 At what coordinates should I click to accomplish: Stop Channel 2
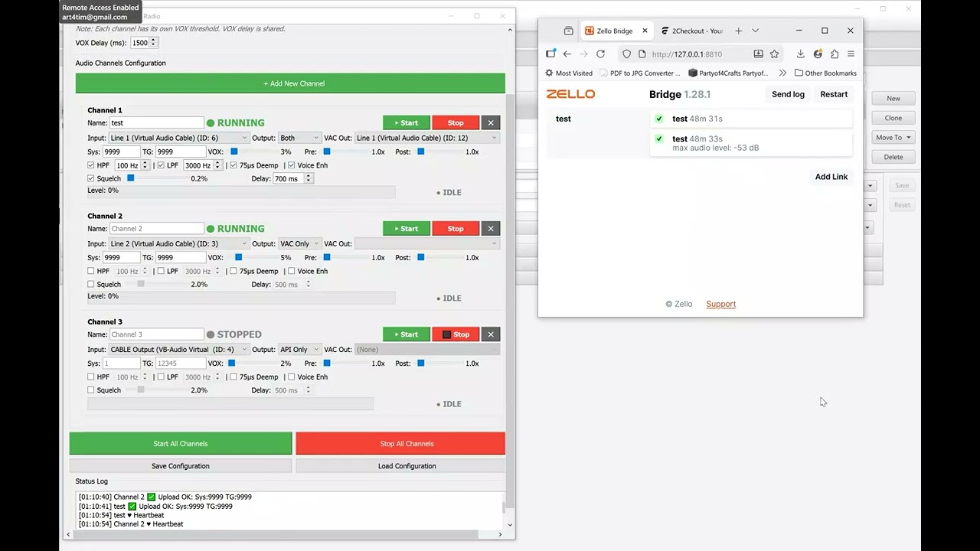(456, 228)
